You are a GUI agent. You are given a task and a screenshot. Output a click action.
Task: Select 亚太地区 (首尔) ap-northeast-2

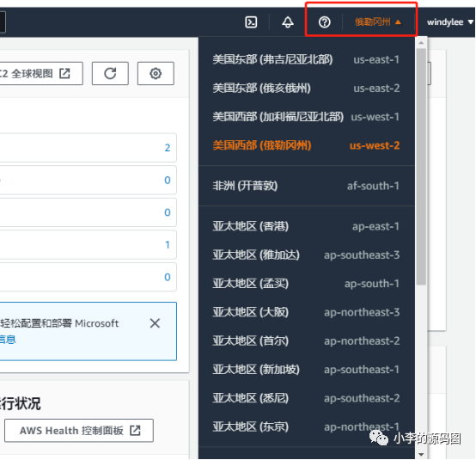(306, 340)
